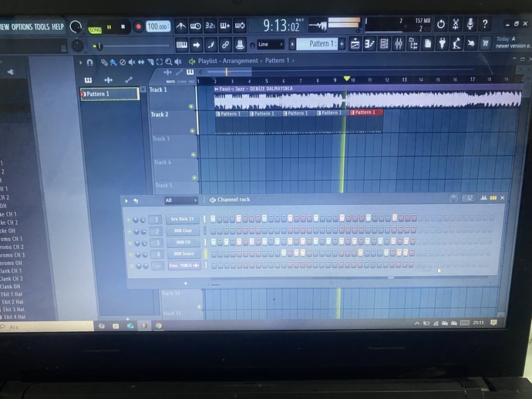Open the Pattern 1 selector dropdown
Viewport: 532px width, 399px height.
tap(317, 44)
